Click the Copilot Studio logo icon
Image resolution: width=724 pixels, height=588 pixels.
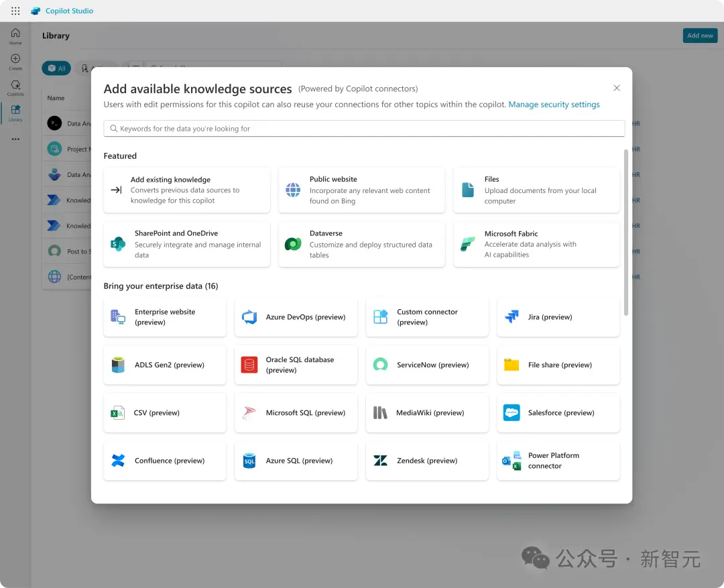36,11
